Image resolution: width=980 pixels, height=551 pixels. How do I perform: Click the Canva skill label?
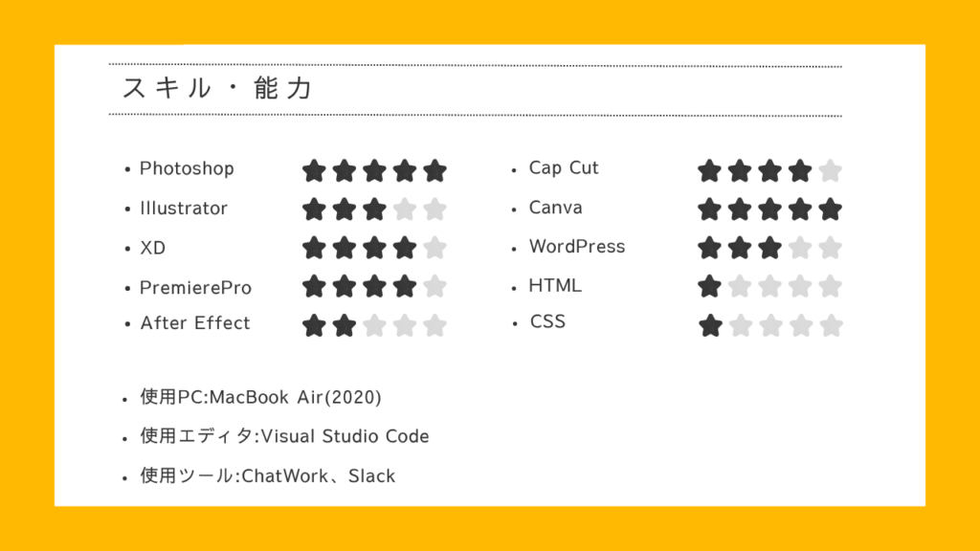tap(555, 208)
